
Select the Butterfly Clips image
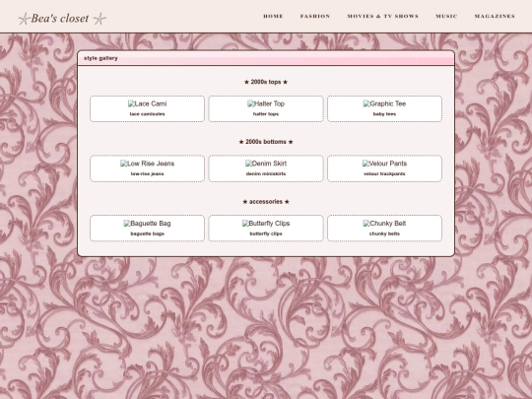coord(266,224)
